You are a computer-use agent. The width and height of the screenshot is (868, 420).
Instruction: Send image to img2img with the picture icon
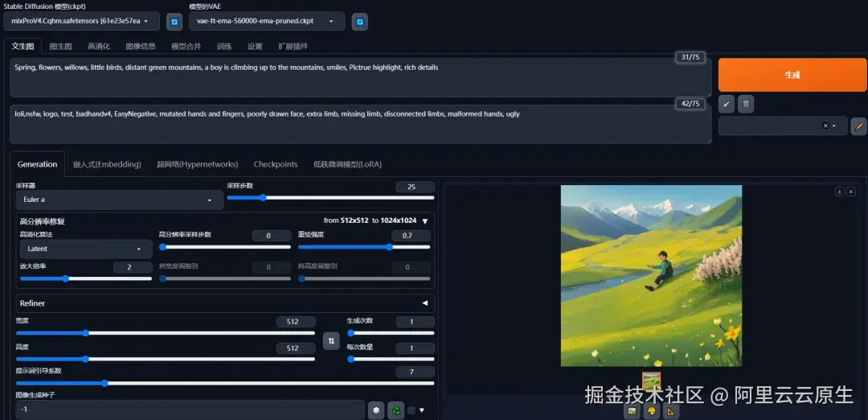pos(632,411)
